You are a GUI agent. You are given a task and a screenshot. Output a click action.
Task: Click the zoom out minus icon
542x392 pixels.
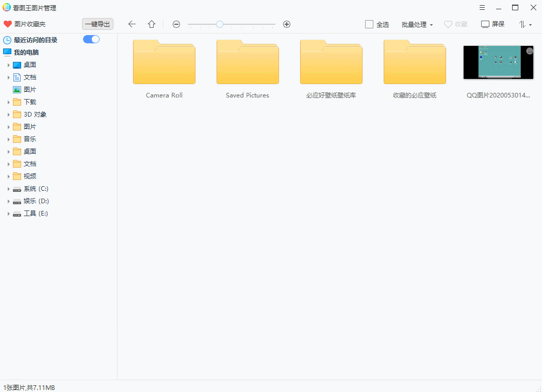[x=176, y=24]
